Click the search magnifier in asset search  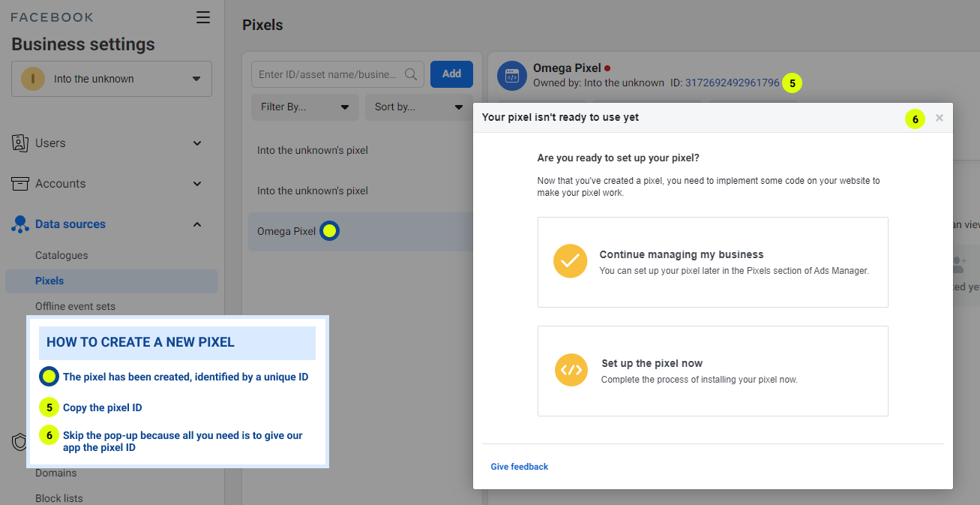411,74
